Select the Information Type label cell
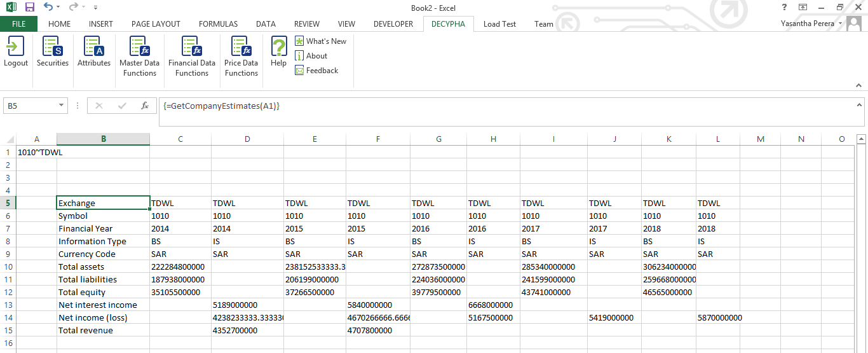The height and width of the screenshot is (353, 868). click(x=103, y=241)
